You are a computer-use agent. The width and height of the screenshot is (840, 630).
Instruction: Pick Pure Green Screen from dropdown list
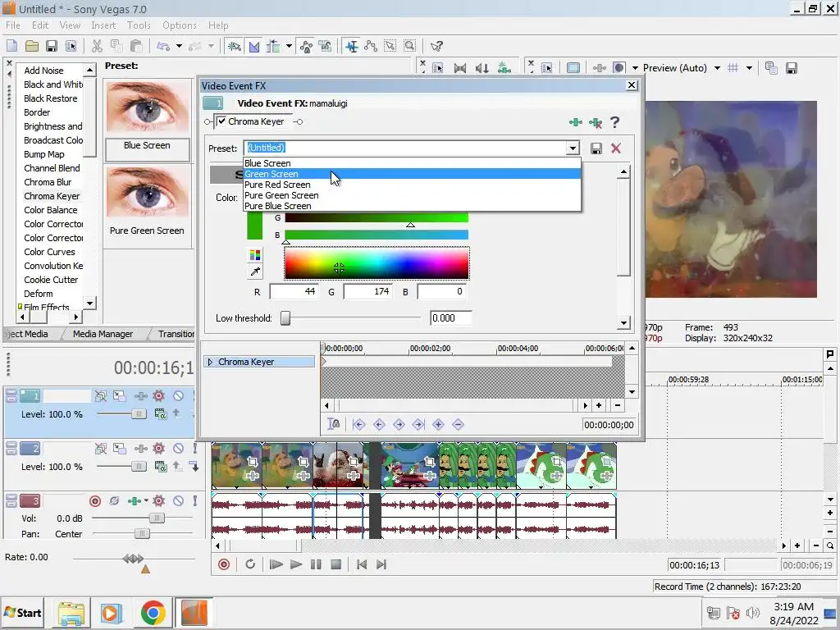(x=412, y=195)
